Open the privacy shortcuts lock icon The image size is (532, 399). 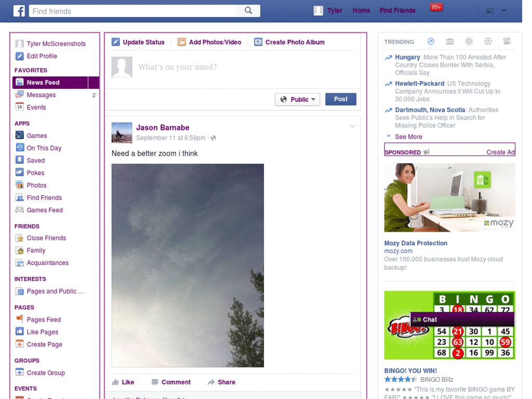489,11
